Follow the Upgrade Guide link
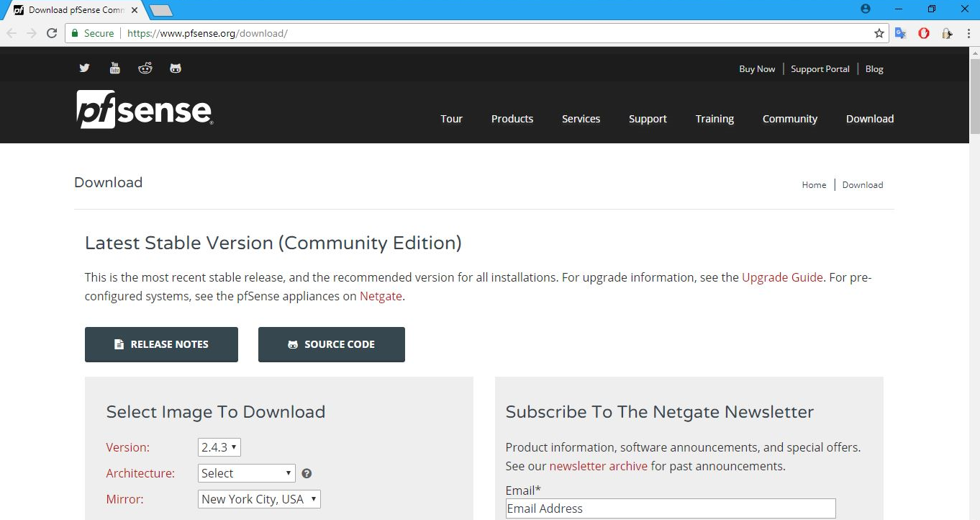This screenshot has height=520, width=980. [x=782, y=277]
